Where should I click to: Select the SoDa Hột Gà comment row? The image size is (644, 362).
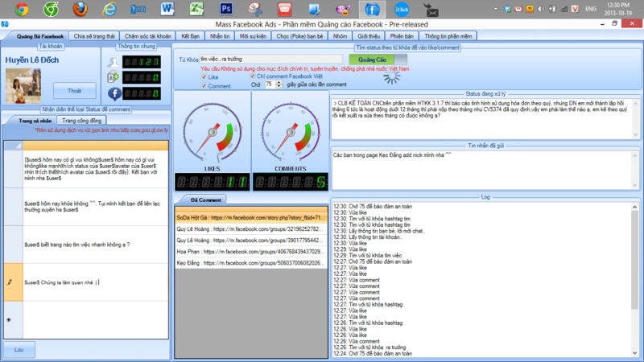point(251,217)
